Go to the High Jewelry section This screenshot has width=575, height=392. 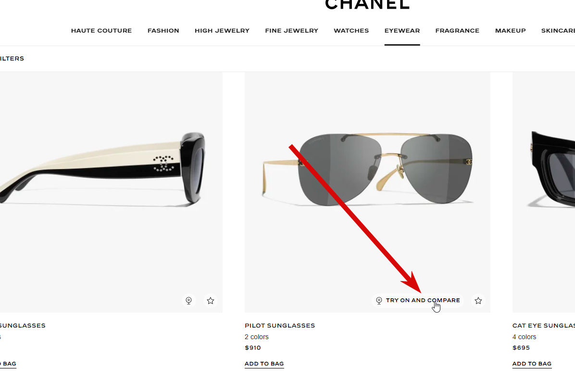(x=222, y=31)
